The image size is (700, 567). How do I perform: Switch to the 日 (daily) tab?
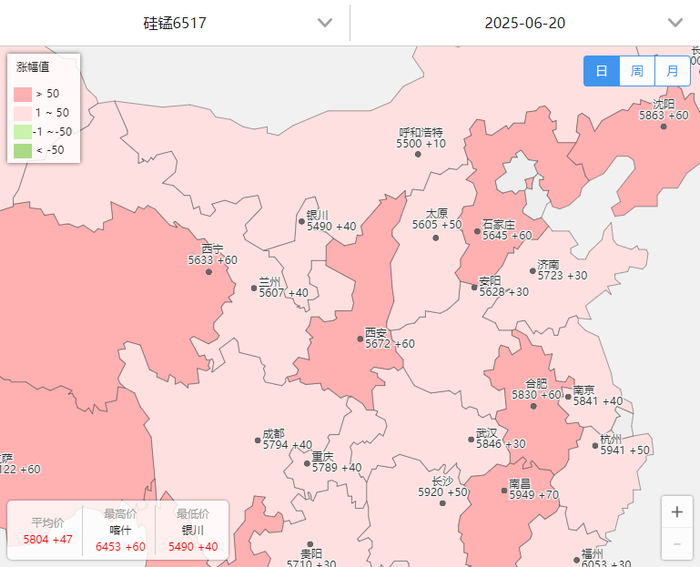(602, 71)
